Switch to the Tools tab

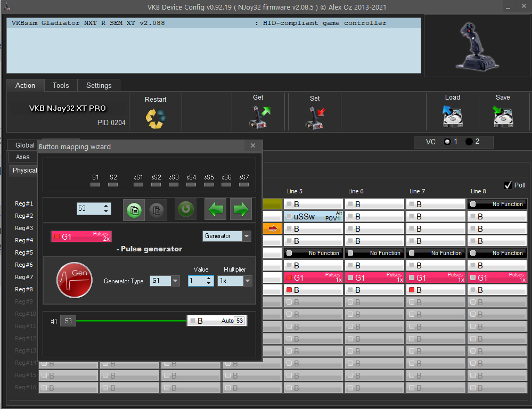pos(61,86)
